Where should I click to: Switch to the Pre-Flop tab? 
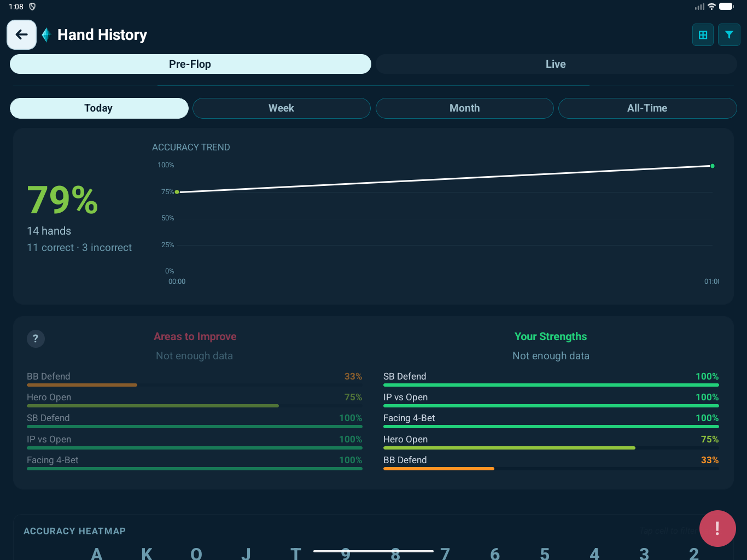(x=190, y=64)
